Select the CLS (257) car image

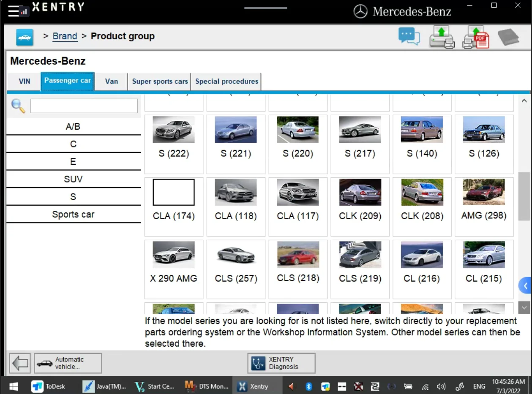click(x=236, y=255)
